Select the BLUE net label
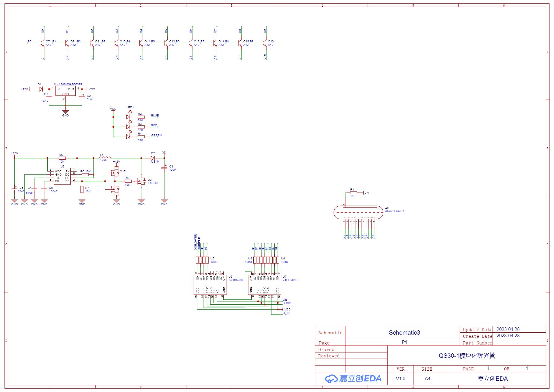Screen dimensions: 554x392 pyautogui.click(x=155, y=116)
